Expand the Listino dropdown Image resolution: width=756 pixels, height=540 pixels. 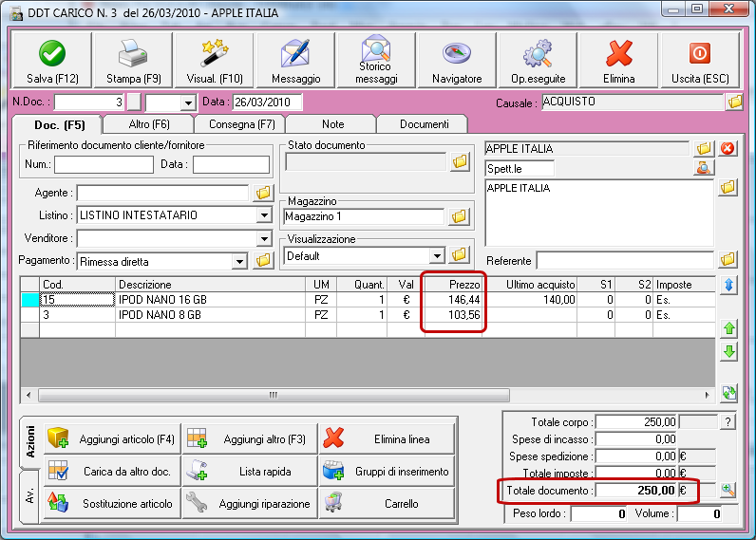coord(264,215)
